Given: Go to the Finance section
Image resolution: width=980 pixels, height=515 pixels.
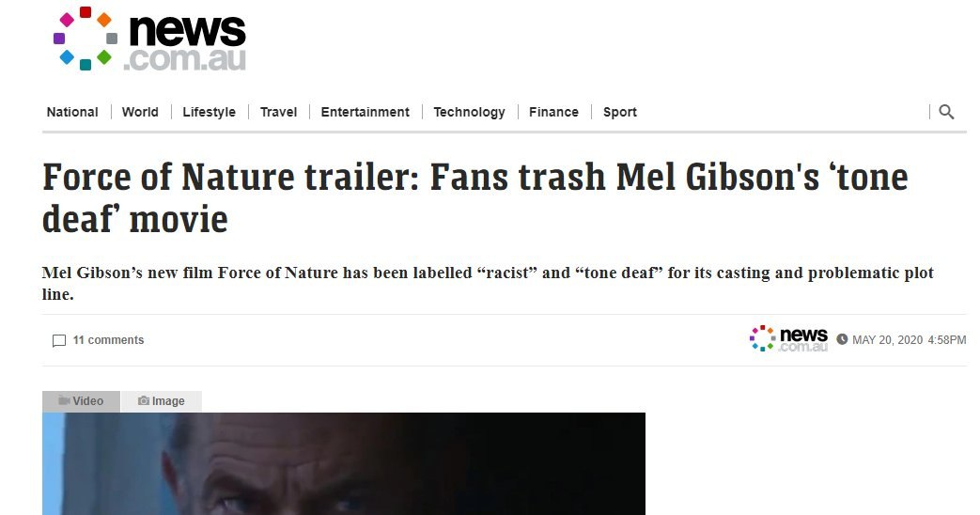Looking at the screenshot, I should tap(553, 112).
